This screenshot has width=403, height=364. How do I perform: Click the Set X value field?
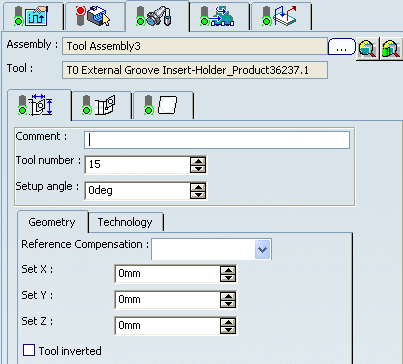coord(167,274)
